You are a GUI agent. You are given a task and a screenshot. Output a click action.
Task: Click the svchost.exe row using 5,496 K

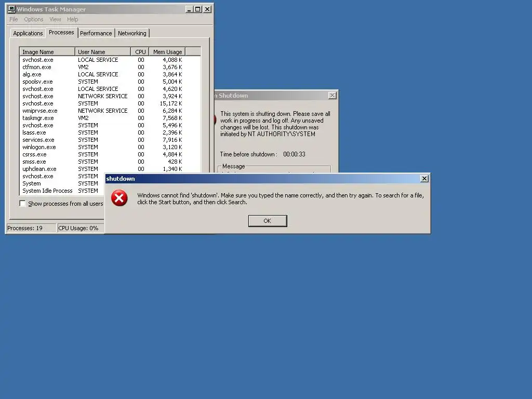(102, 125)
